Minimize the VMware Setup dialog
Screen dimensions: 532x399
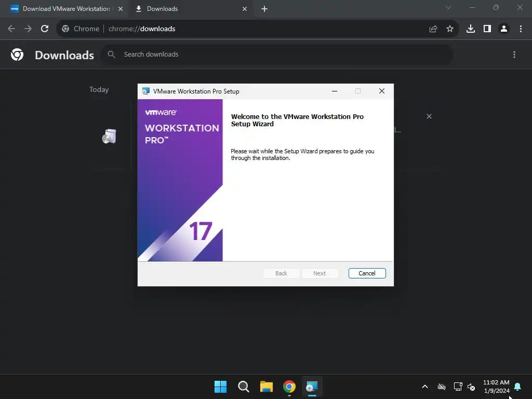click(x=334, y=91)
